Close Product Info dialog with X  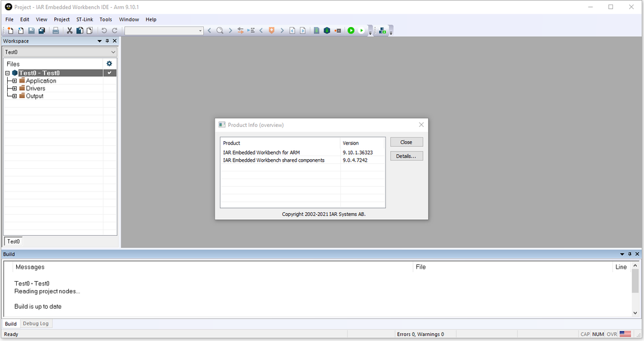coord(421,125)
